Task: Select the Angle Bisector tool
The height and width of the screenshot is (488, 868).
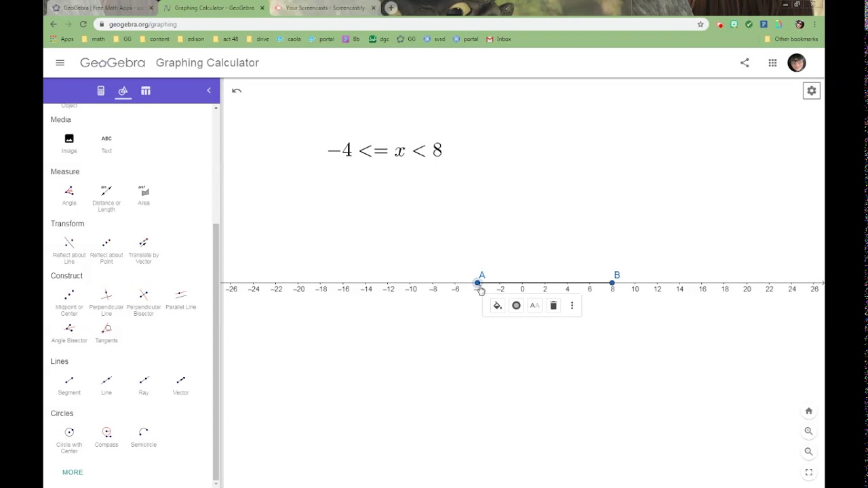Action: pos(69,333)
